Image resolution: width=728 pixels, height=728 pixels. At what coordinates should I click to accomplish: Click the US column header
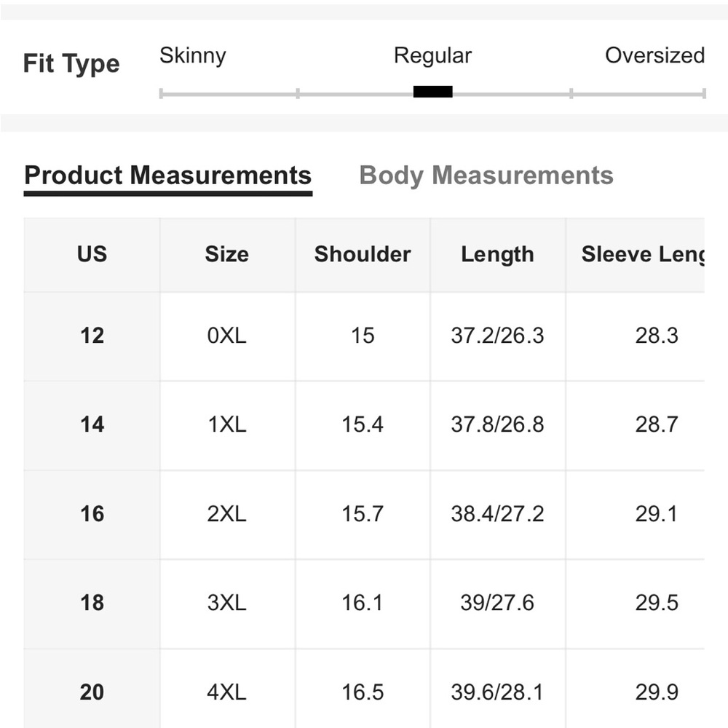[92, 254]
